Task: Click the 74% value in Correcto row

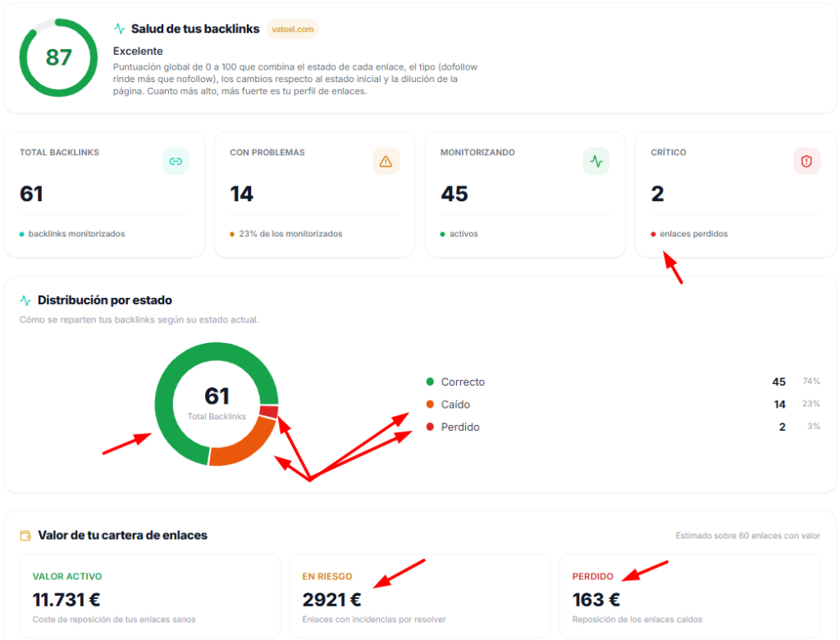Action: pyautogui.click(x=811, y=381)
